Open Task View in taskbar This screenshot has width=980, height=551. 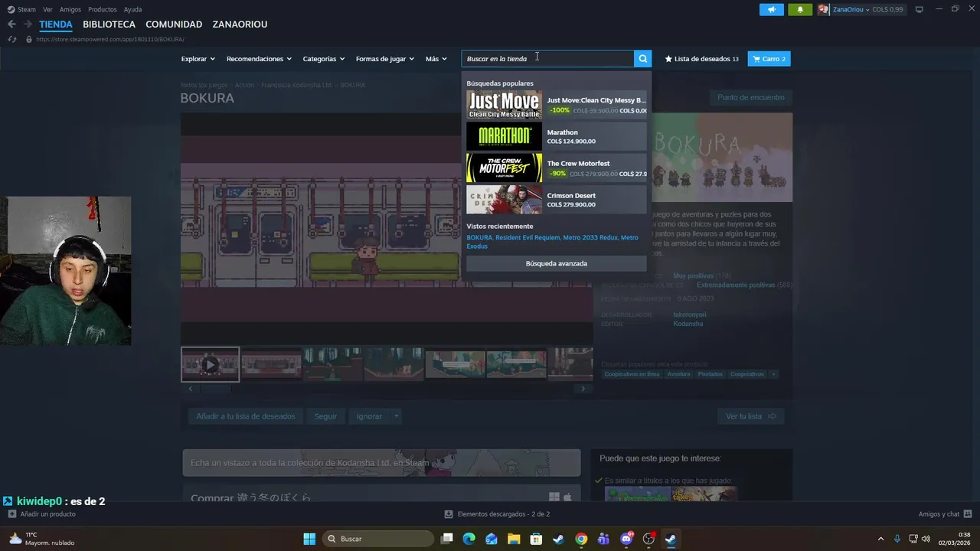(x=447, y=539)
